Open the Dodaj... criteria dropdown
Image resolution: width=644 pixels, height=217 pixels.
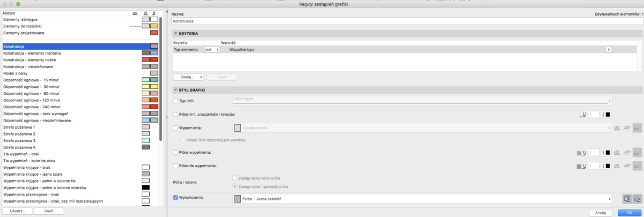pos(188,77)
